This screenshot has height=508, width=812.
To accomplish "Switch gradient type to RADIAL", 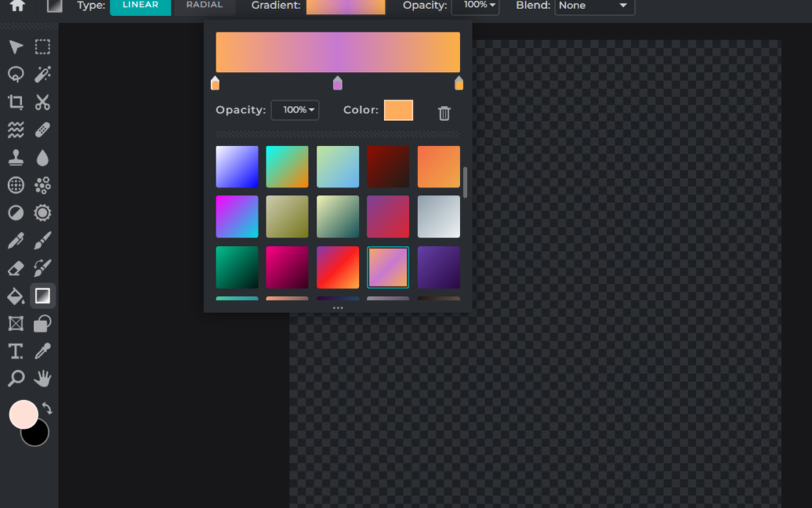I will 204,6.
